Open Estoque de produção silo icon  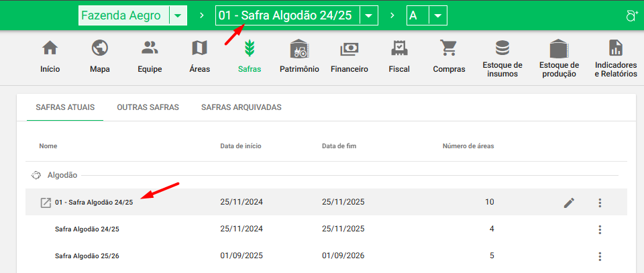click(558, 49)
